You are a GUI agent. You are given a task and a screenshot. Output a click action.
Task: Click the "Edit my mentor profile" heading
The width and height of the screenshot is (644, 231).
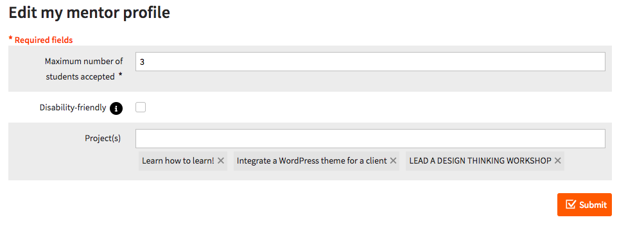click(x=89, y=13)
